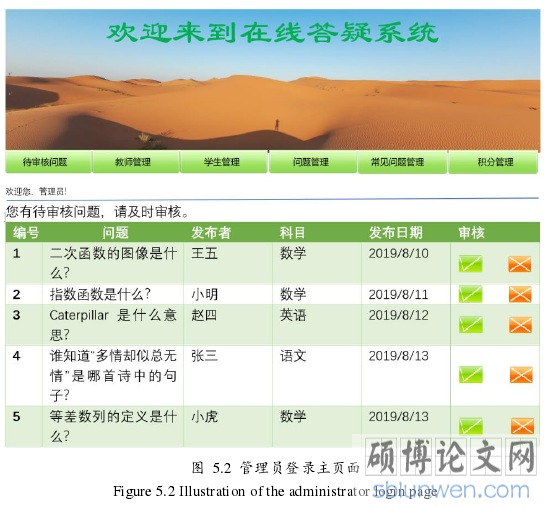Click the date 2019/8/11
The image size is (554, 509).
(x=399, y=294)
